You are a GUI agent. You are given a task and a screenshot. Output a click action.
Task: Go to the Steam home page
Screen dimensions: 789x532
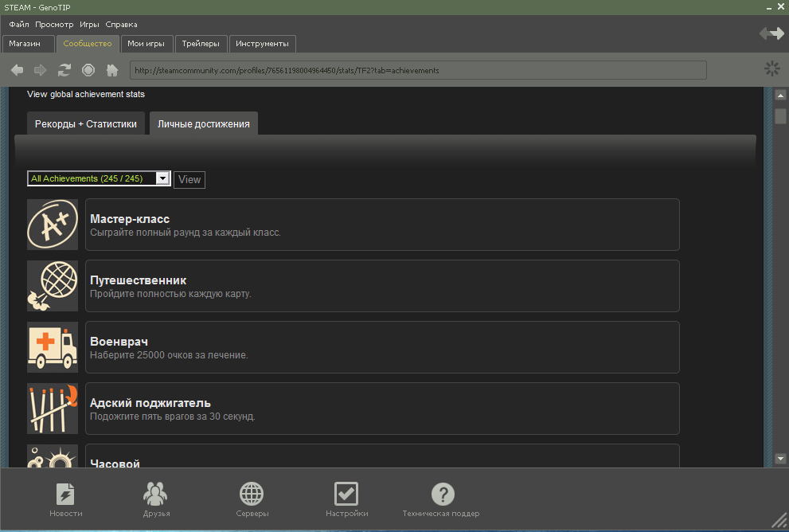112,70
